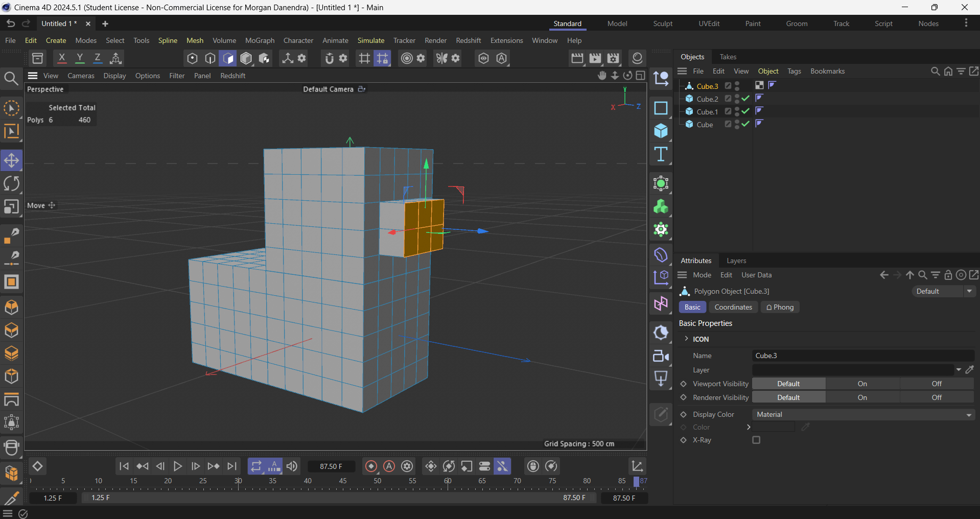Select the Rotate tool in left toolbar

11,183
